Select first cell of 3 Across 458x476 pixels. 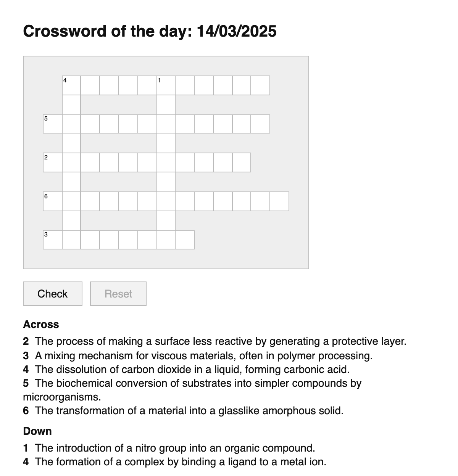(x=52, y=240)
